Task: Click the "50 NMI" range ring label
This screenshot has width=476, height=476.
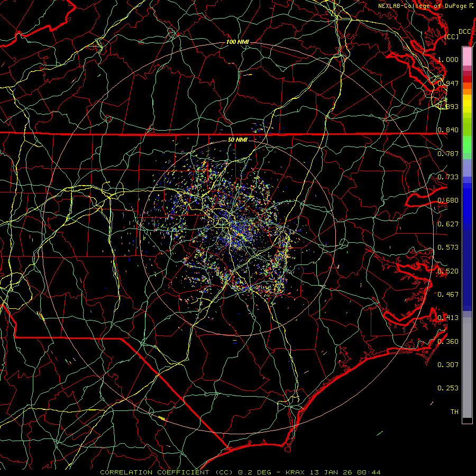Action: (x=237, y=140)
